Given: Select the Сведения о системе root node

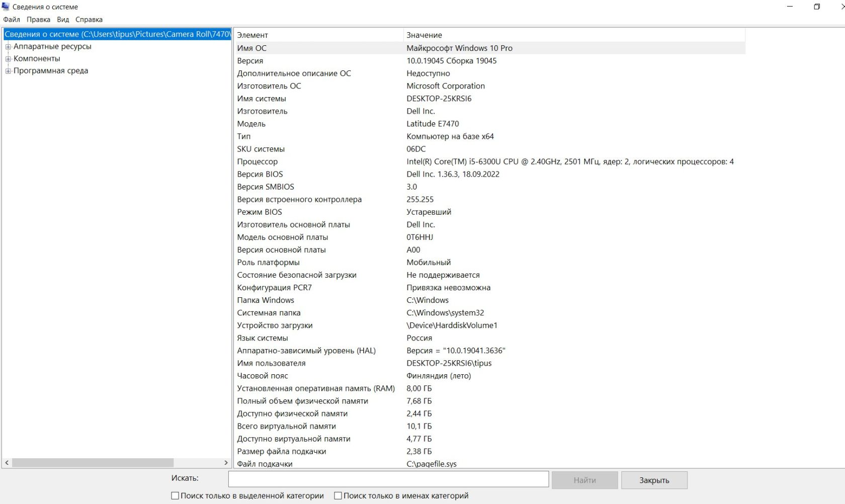Looking at the screenshot, I should pos(117,34).
